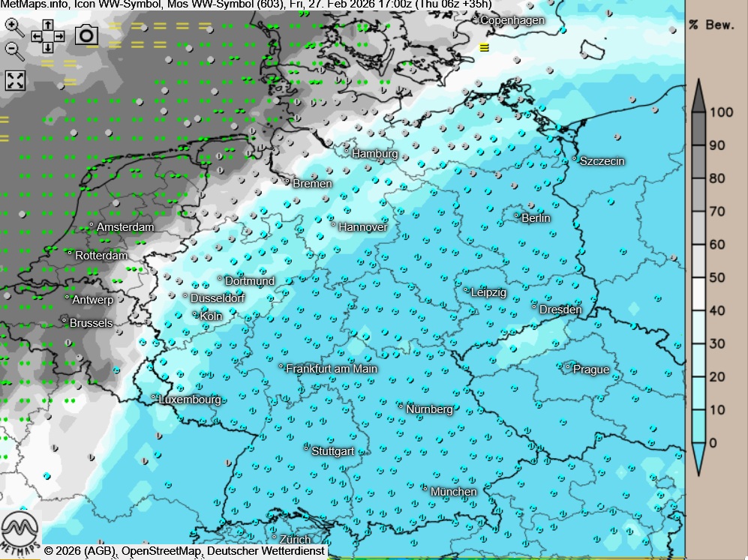Pan map right with the right arrow
Viewport: 748px width, 560px height.
pyautogui.click(x=59, y=36)
